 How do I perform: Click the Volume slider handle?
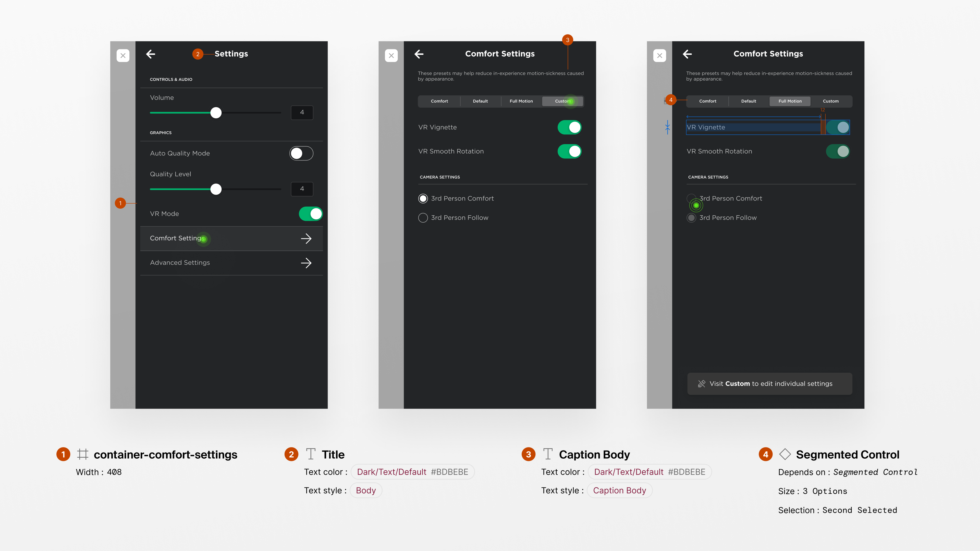coord(216,112)
